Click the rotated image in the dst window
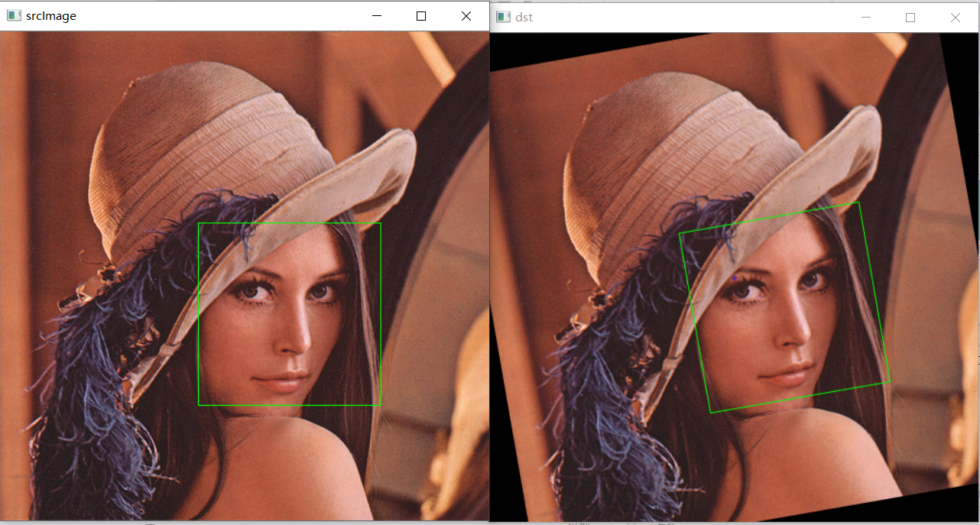This screenshot has height=525, width=980. click(x=734, y=277)
